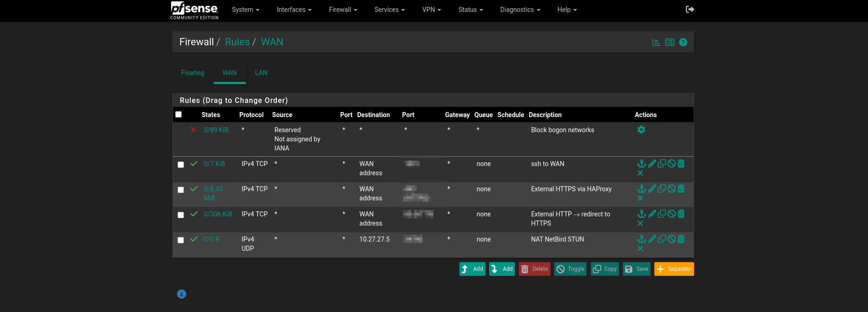Open settings gear for Block bogon networks

641,129
